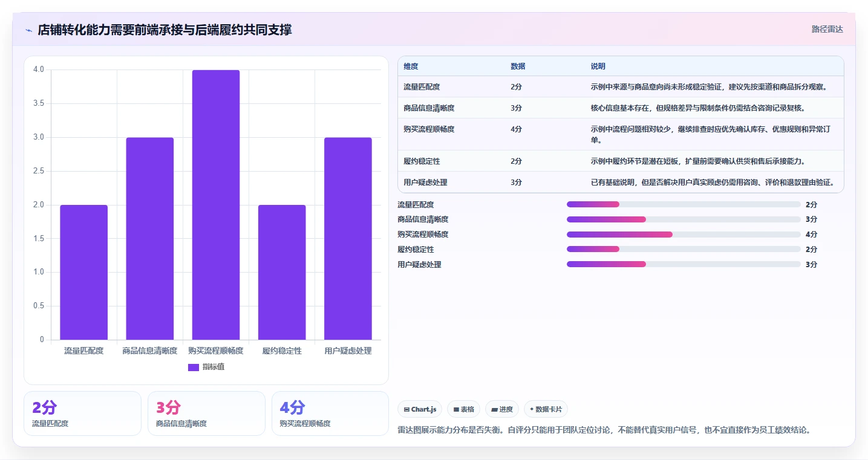Click the 4.0 y-axis label
The width and height of the screenshot is (868, 460).
tap(39, 70)
